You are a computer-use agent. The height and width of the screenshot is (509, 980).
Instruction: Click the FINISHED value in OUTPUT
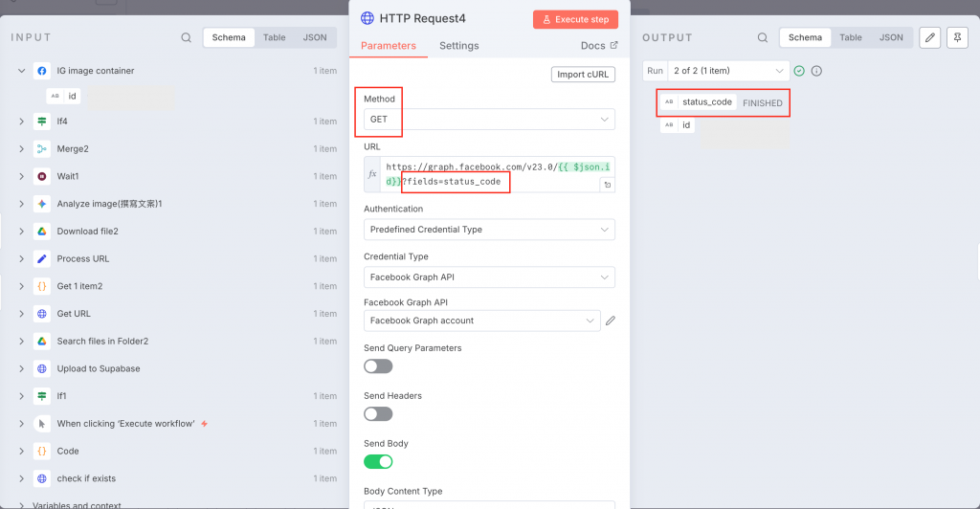(x=763, y=103)
